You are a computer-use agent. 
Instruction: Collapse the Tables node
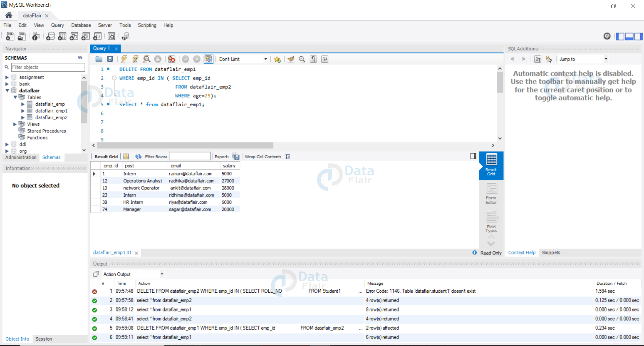click(x=15, y=97)
